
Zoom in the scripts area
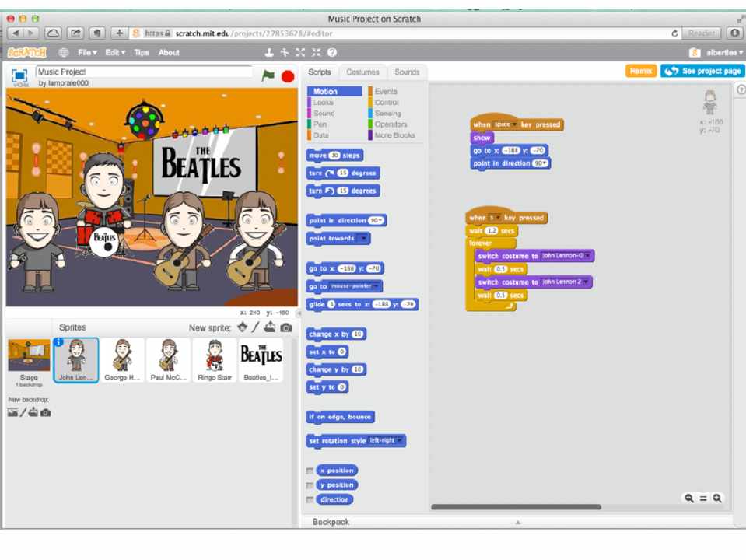pyautogui.click(x=717, y=499)
